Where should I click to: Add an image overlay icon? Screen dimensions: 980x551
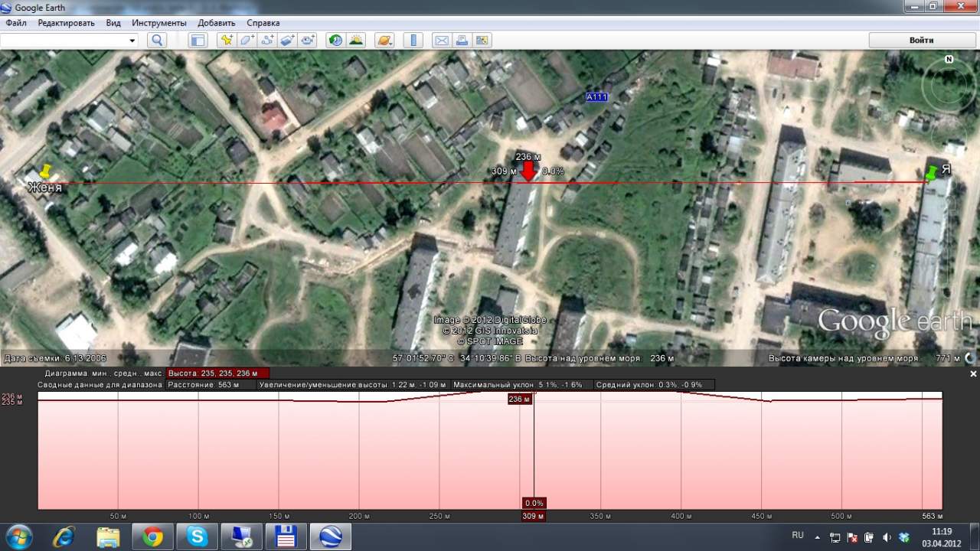[288, 41]
